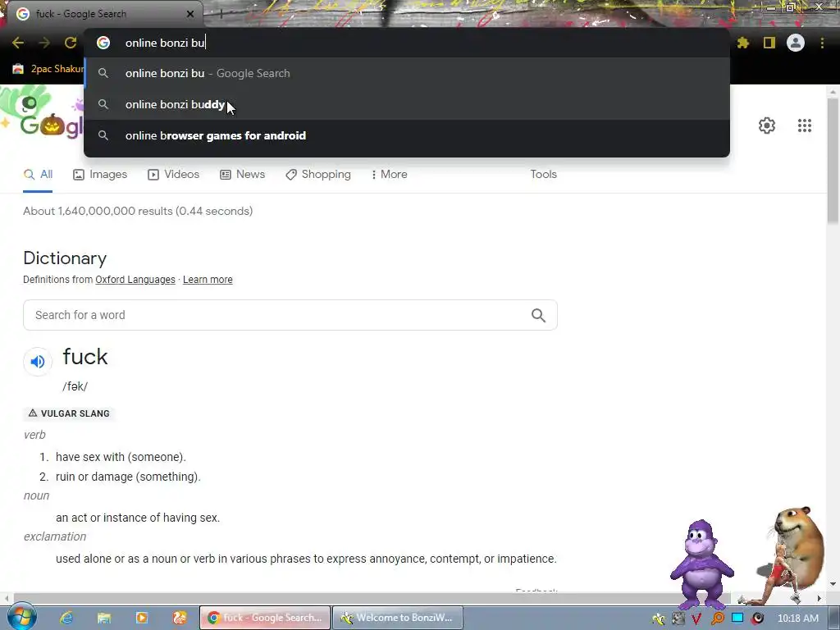This screenshot has height=630, width=840.
Task: Open search Tools options
Action: [543, 175]
